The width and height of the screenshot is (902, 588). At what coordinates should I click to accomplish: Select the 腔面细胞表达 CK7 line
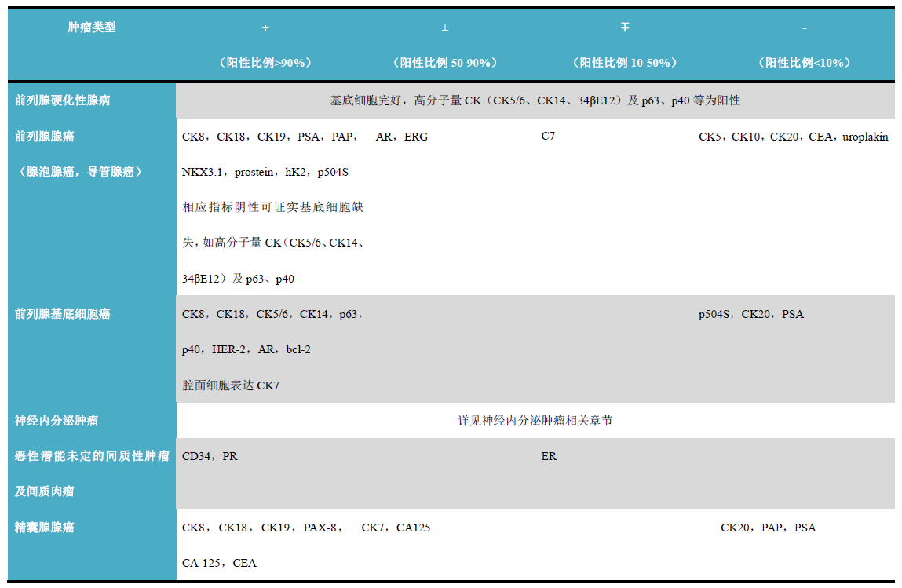coord(230,385)
